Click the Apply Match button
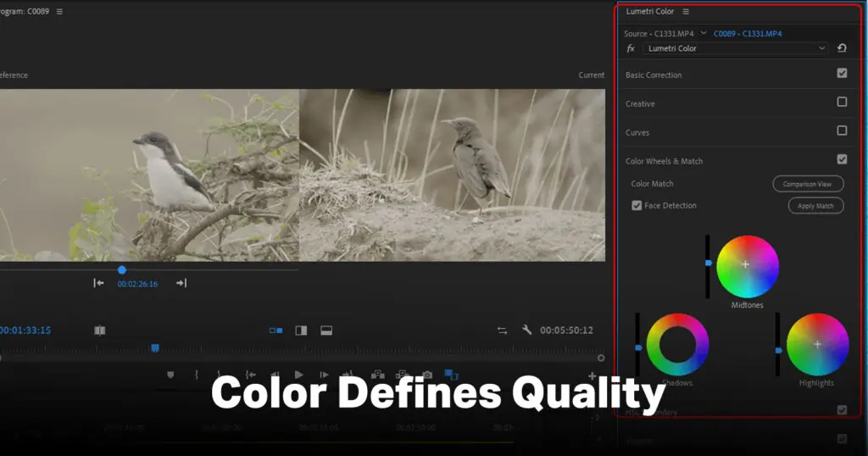Viewport: 868px width, 456px height. pyautogui.click(x=815, y=206)
